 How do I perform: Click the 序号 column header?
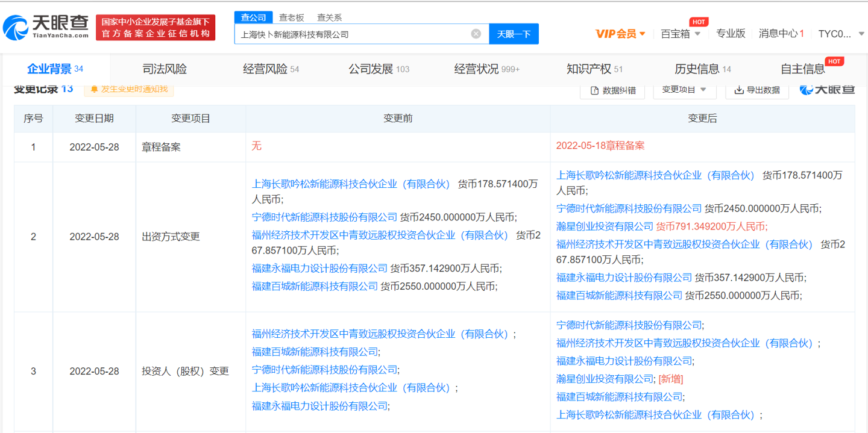tap(34, 119)
